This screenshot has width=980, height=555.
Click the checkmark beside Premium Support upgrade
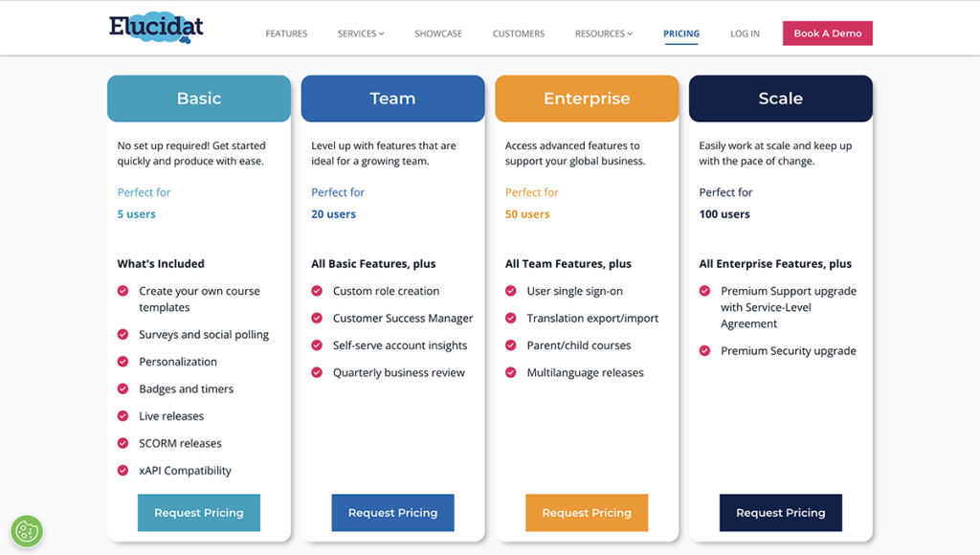click(x=704, y=291)
